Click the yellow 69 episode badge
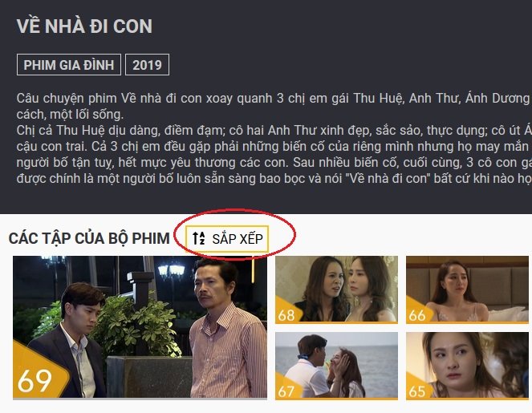This screenshot has height=413, width=532. click(38, 373)
